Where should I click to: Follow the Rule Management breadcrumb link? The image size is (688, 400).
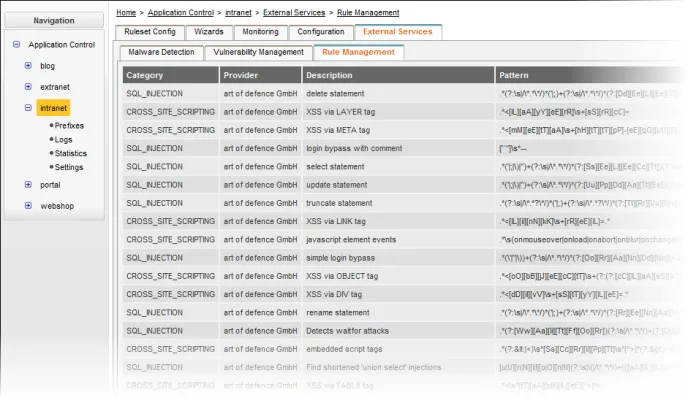(x=368, y=13)
